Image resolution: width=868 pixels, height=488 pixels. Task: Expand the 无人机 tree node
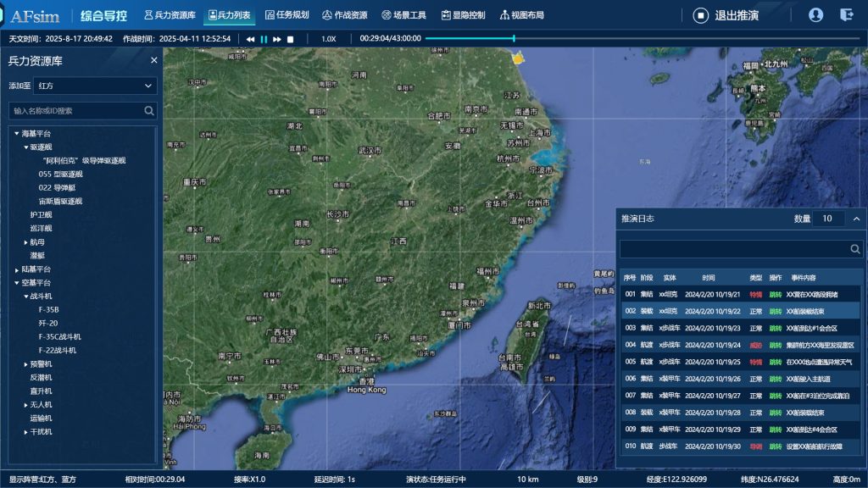click(x=25, y=405)
